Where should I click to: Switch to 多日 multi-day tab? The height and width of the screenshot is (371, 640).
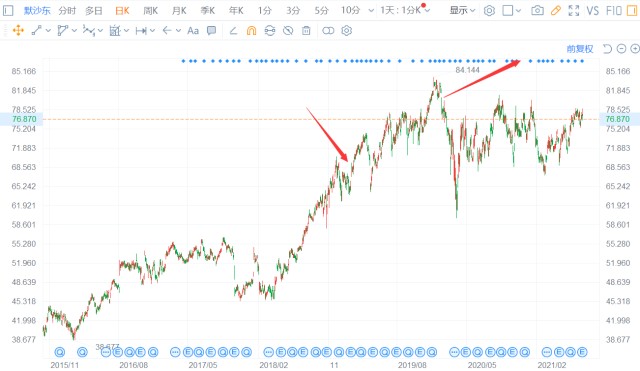coord(94,11)
